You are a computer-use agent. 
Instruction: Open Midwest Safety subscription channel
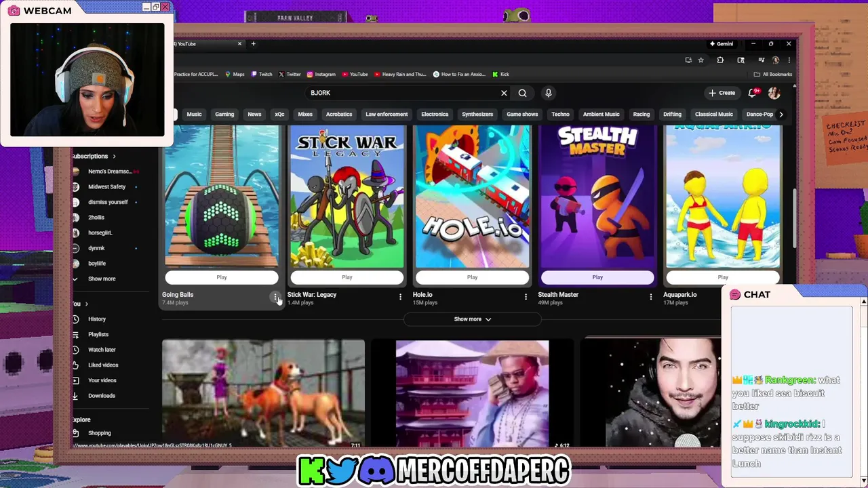click(x=106, y=187)
